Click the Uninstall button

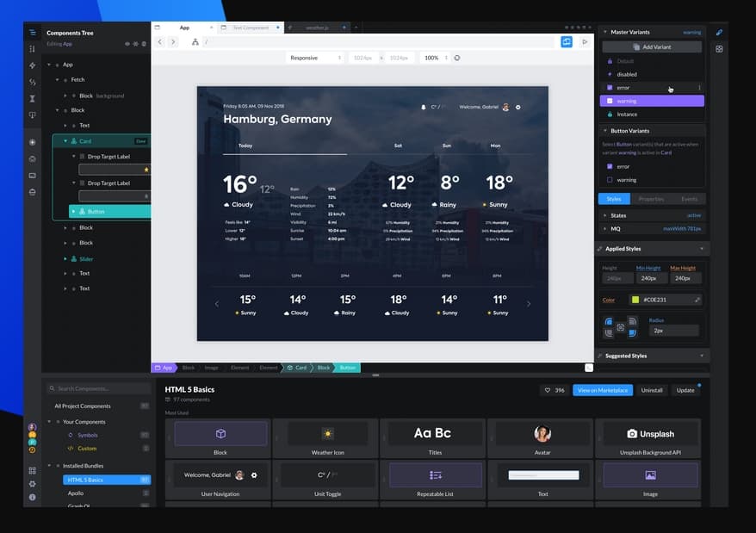651,390
